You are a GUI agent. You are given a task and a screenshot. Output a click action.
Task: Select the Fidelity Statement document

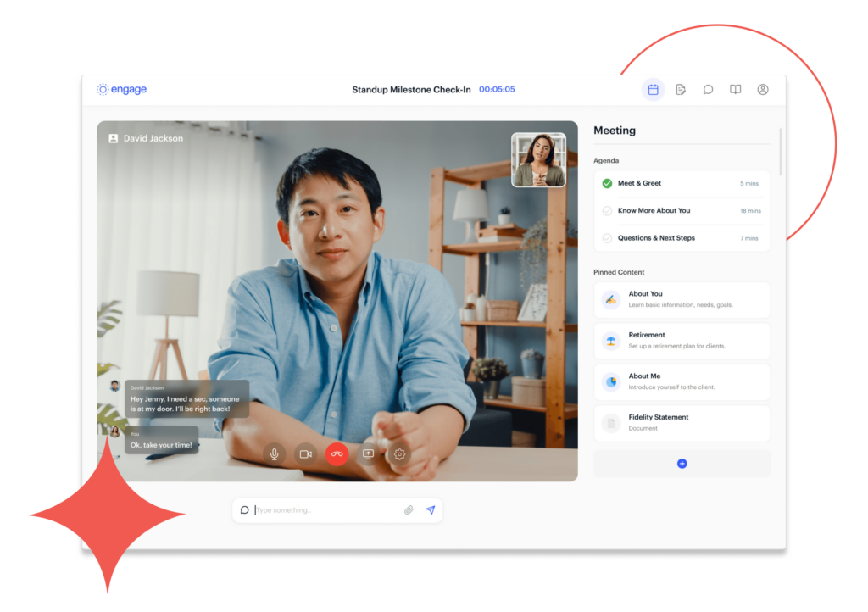point(682,423)
